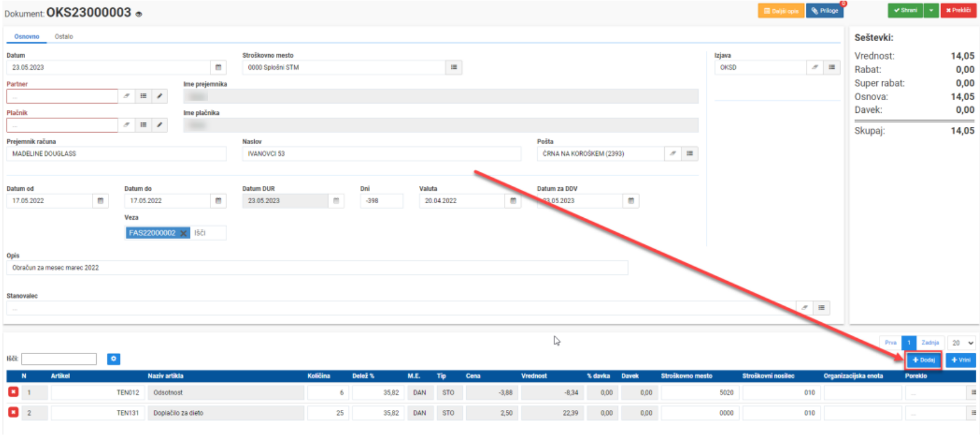The width and height of the screenshot is (980, 437).
Task: Click blue settings gear beside Išči
Action: click(x=113, y=359)
